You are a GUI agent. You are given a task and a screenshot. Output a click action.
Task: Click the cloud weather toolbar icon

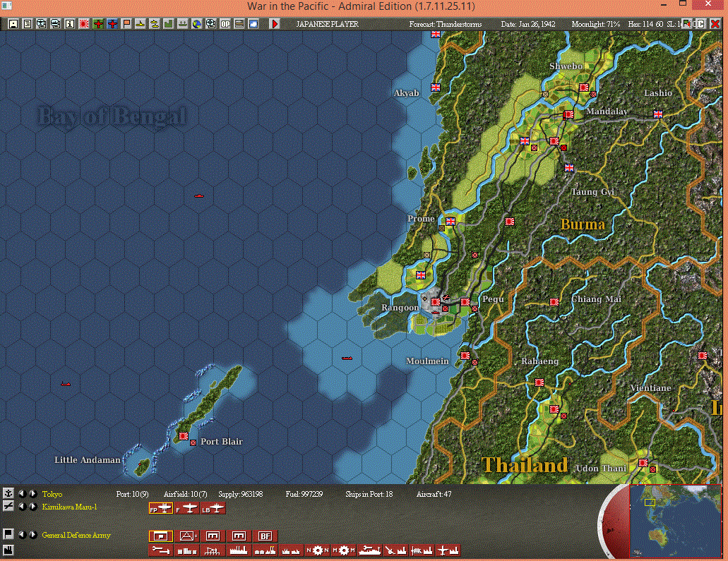253,24
